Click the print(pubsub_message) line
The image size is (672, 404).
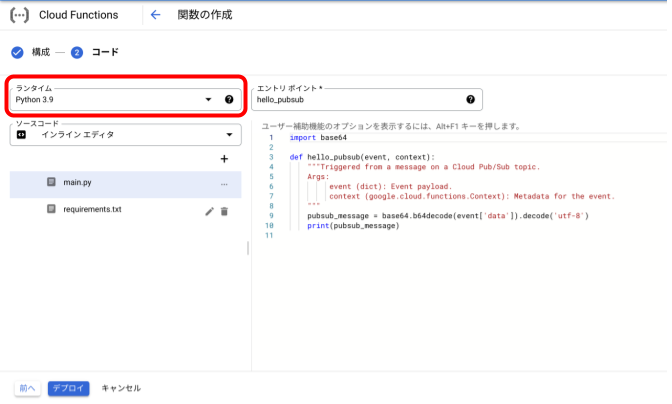tap(353, 226)
